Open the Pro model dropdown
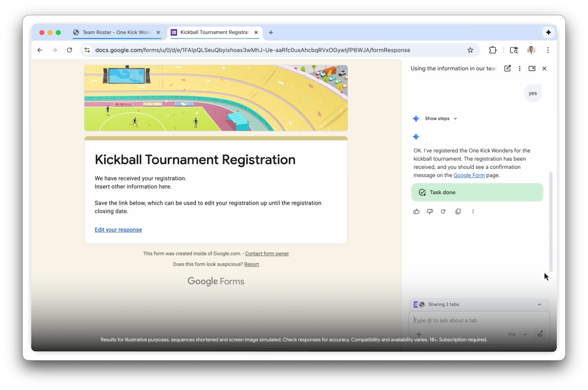This screenshot has width=588, height=390. (518, 334)
